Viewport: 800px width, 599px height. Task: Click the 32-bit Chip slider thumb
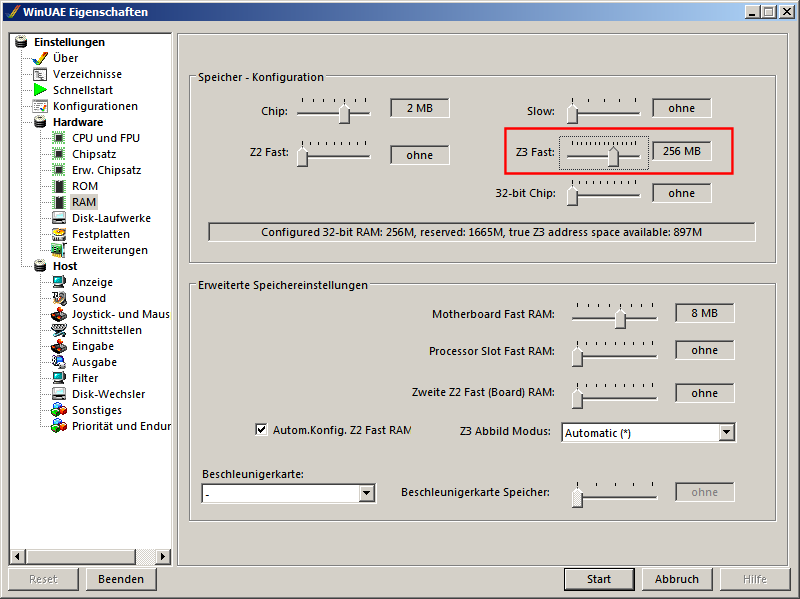point(572,196)
